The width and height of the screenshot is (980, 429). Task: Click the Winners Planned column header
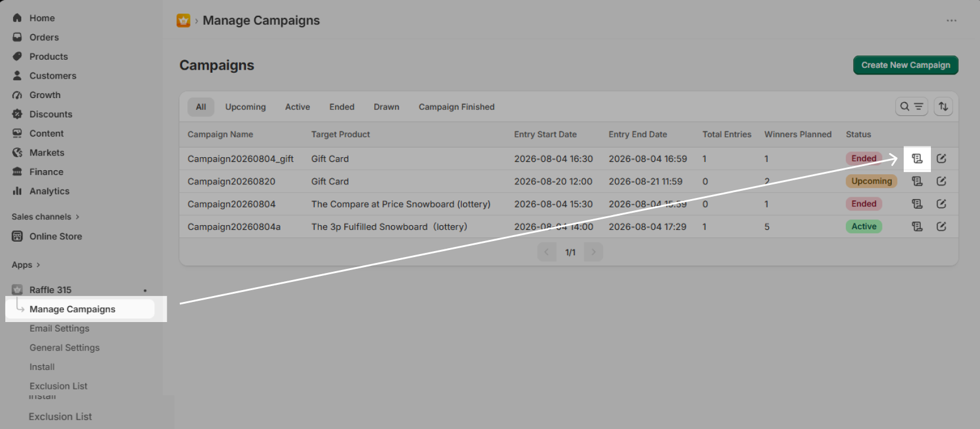(798, 134)
